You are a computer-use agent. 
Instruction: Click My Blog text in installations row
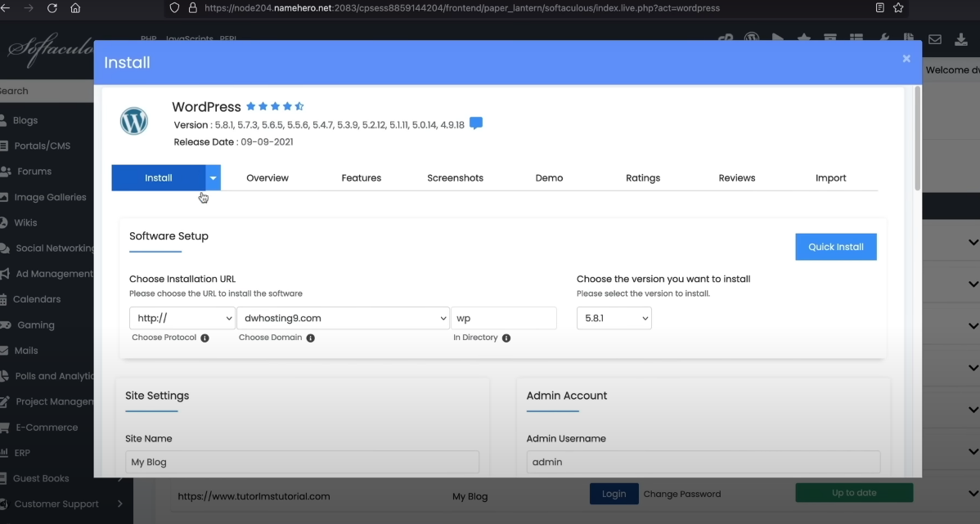point(470,496)
